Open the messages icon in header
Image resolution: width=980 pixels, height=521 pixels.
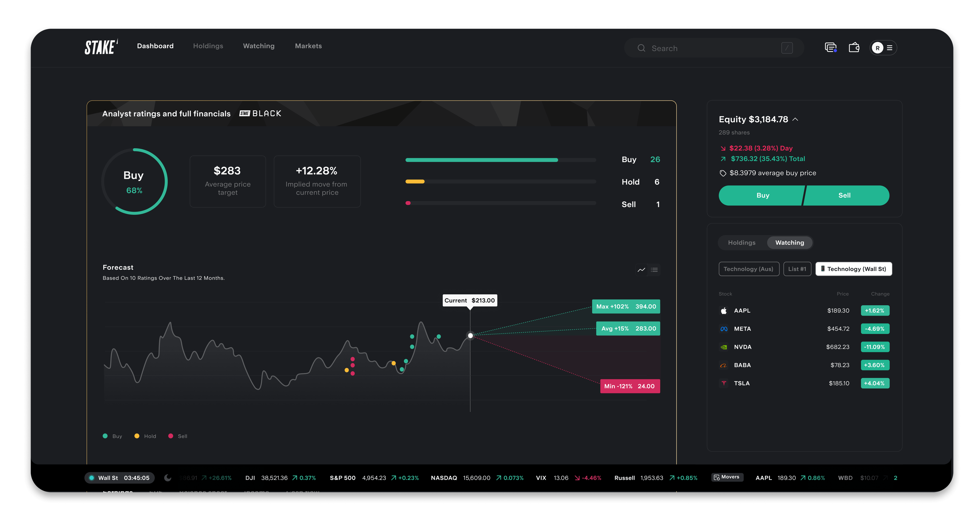click(x=830, y=48)
